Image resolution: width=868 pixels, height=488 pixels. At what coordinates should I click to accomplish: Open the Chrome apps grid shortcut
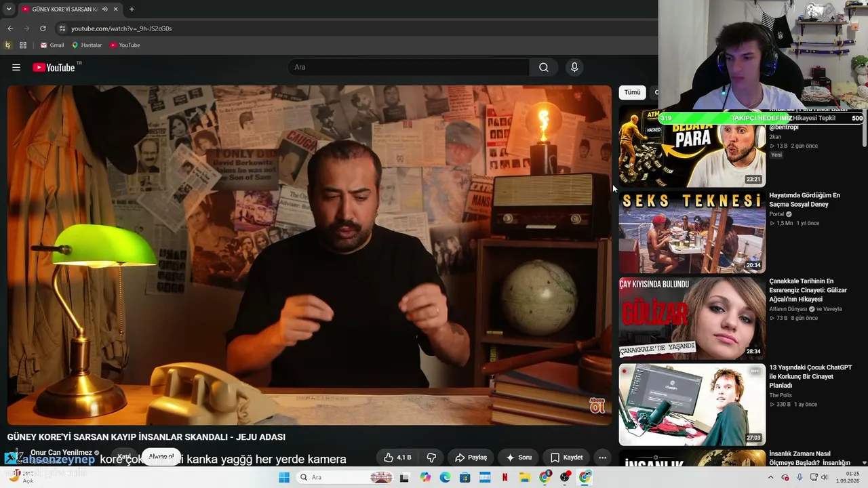coord(23,45)
